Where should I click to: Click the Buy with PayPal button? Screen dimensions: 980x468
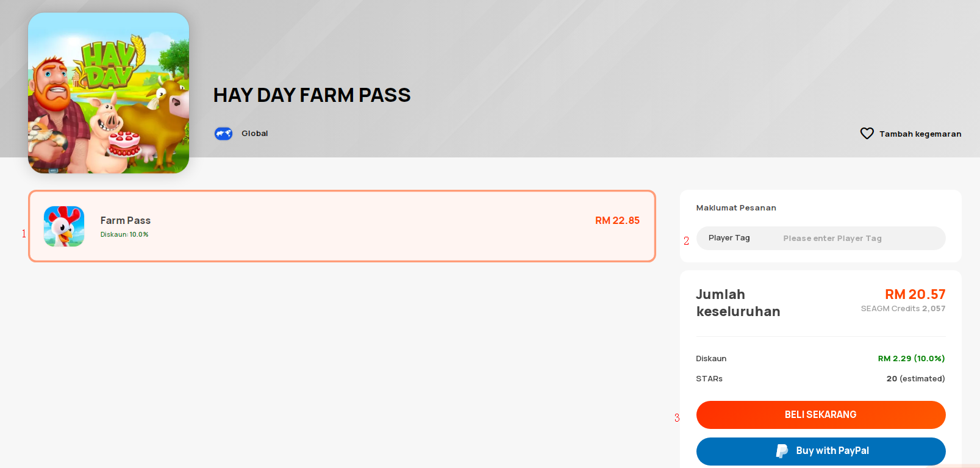pos(821,452)
